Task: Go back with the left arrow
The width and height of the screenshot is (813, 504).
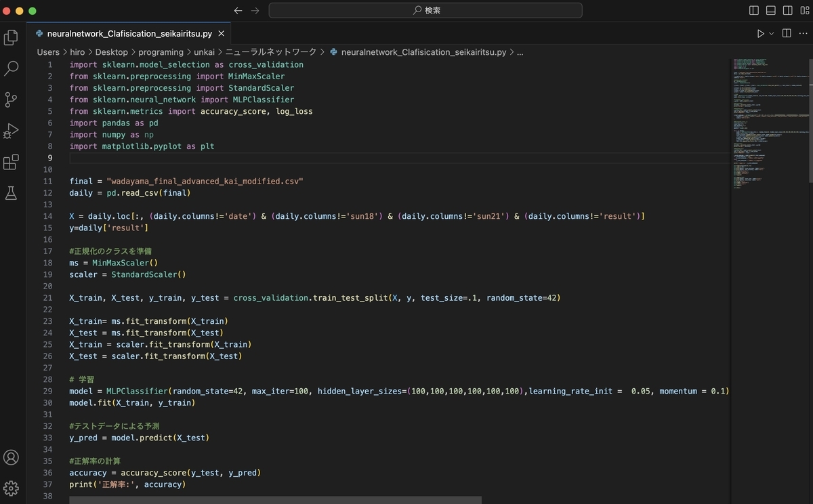Action: click(238, 11)
